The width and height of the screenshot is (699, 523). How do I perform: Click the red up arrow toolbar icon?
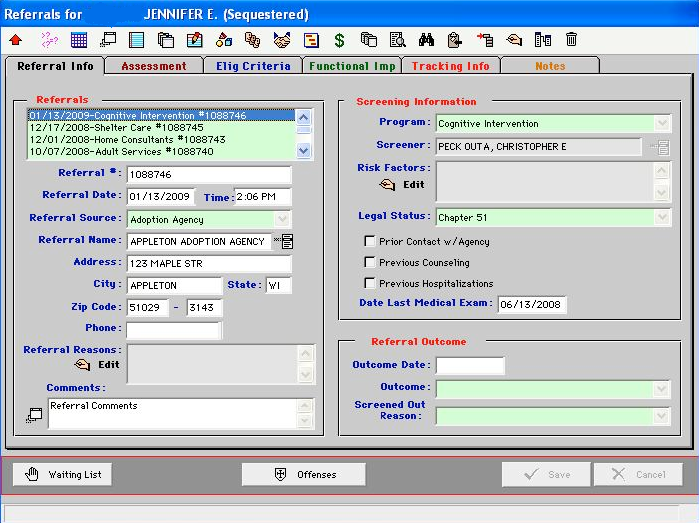(x=16, y=40)
